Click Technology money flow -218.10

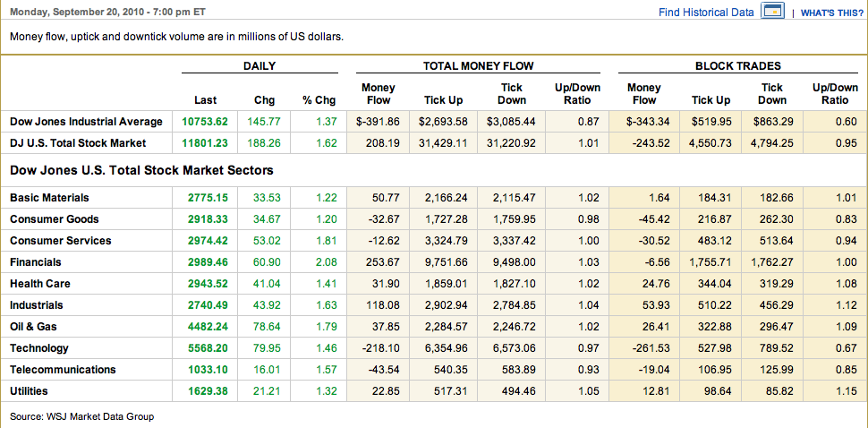(x=380, y=348)
